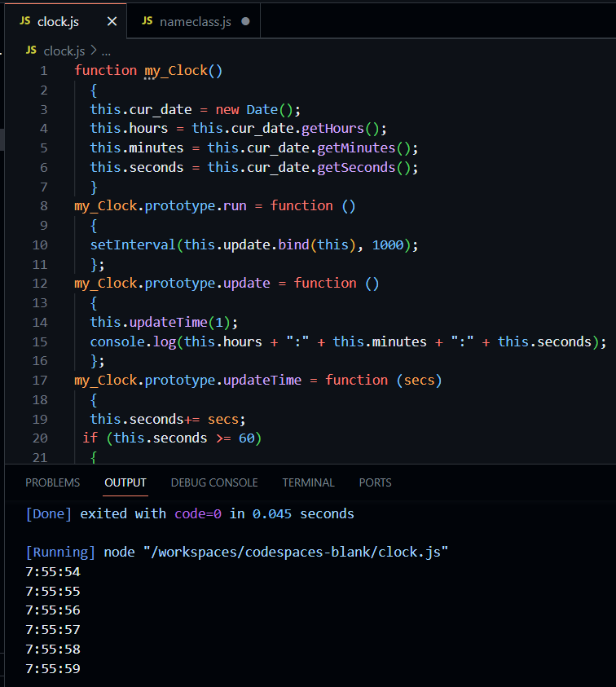The height and width of the screenshot is (687, 616).
Task: Click output line 7:55:54
Action: click(x=53, y=572)
